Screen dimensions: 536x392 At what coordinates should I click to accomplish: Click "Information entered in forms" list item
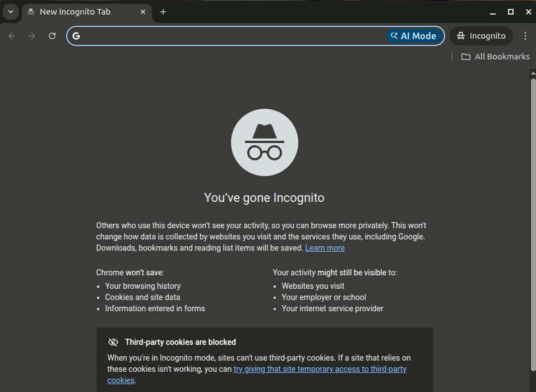pyautogui.click(x=155, y=308)
